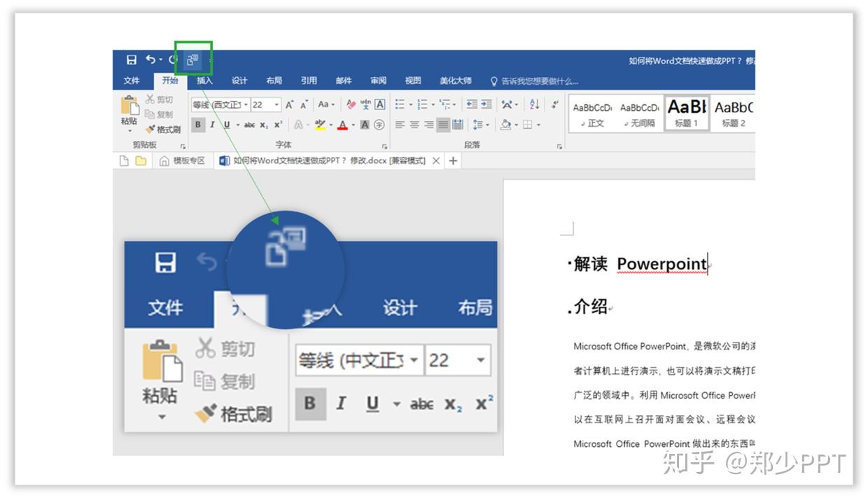
Task: Open the 段落 paragraph dialog launcher
Action: click(x=559, y=146)
